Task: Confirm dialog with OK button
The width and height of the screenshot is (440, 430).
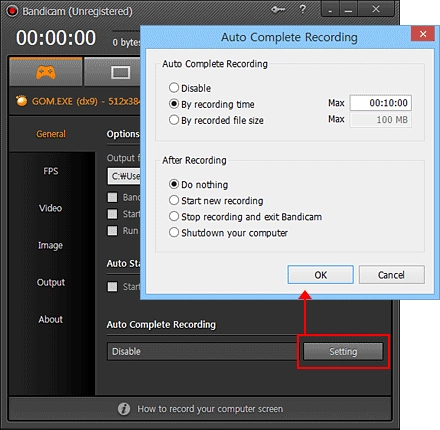Action: (x=320, y=275)
